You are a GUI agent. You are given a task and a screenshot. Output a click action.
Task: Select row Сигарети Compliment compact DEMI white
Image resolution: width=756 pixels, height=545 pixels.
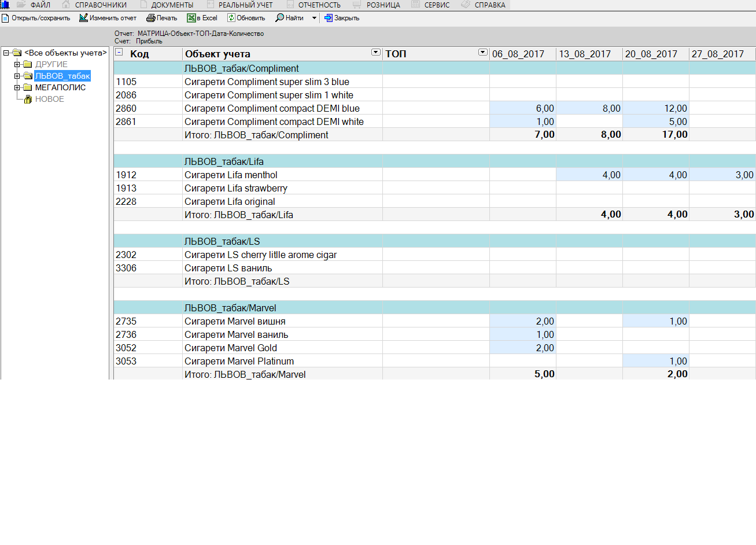[434, 121]
